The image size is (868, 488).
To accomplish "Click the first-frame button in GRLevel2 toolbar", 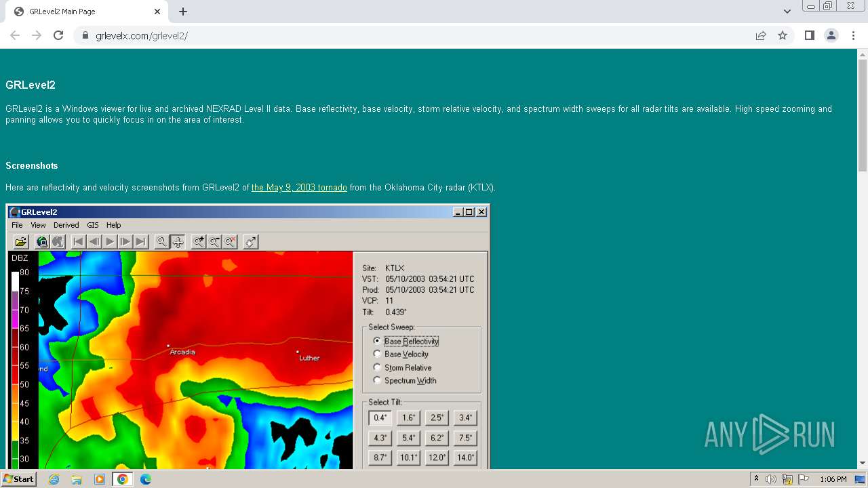I will 79,242.
